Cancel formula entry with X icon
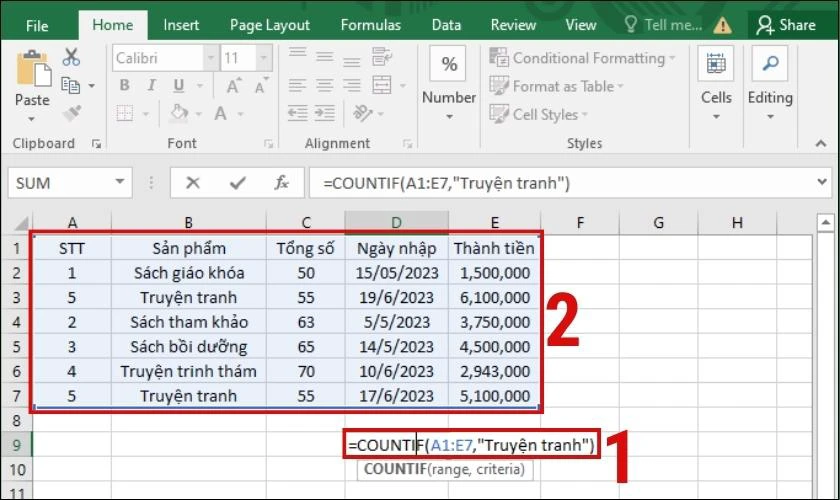This screenshot has height=500, width=840. point(192,183)
